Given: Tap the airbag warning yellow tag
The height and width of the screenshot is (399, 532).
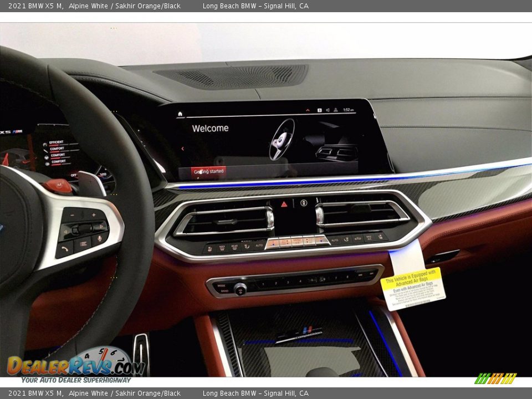Looking at the screenshot, I should (x=412, y=288).
